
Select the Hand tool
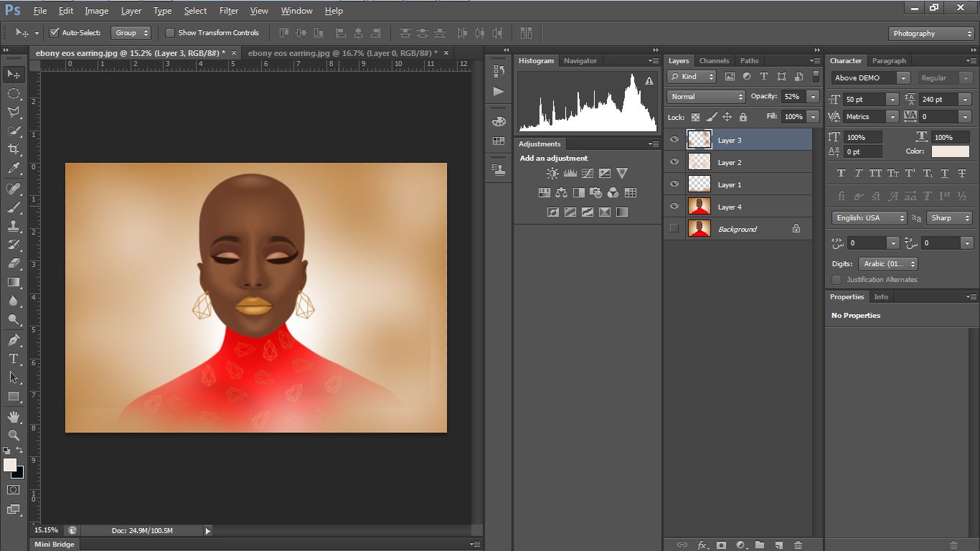[x=14, y=417]
